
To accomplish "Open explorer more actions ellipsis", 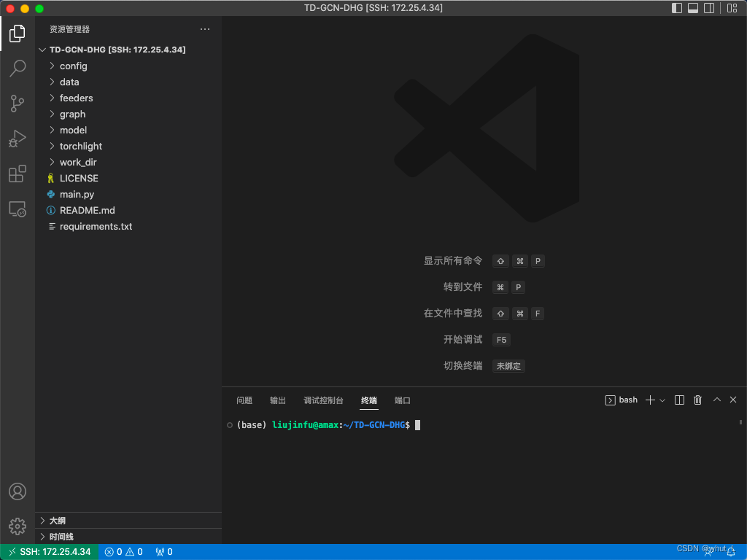I will click(205, 29).
